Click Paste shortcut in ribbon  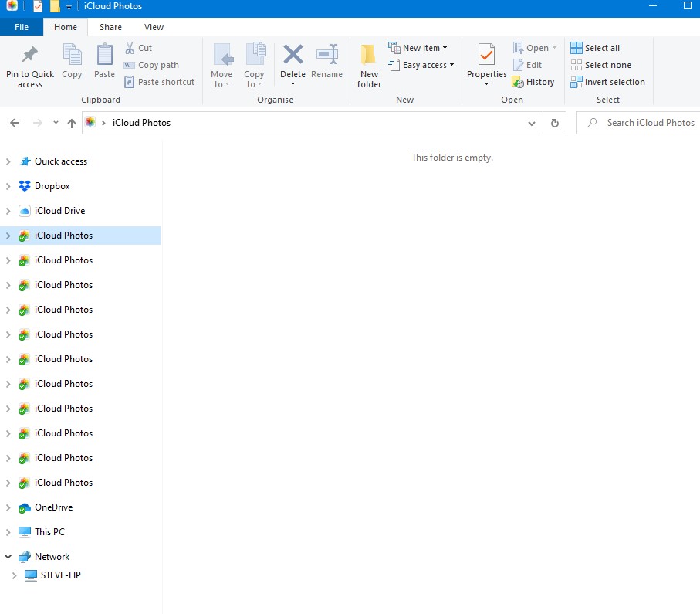[160, 82]
